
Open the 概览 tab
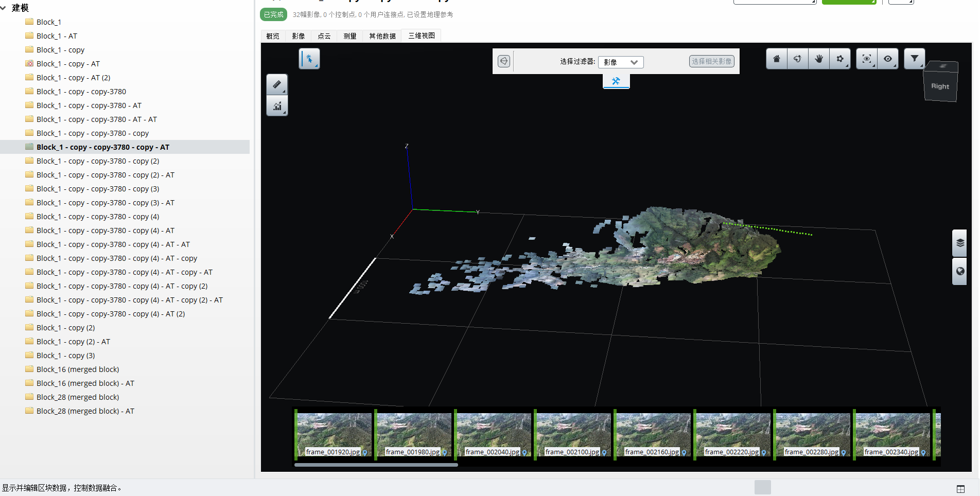point(273,36)
